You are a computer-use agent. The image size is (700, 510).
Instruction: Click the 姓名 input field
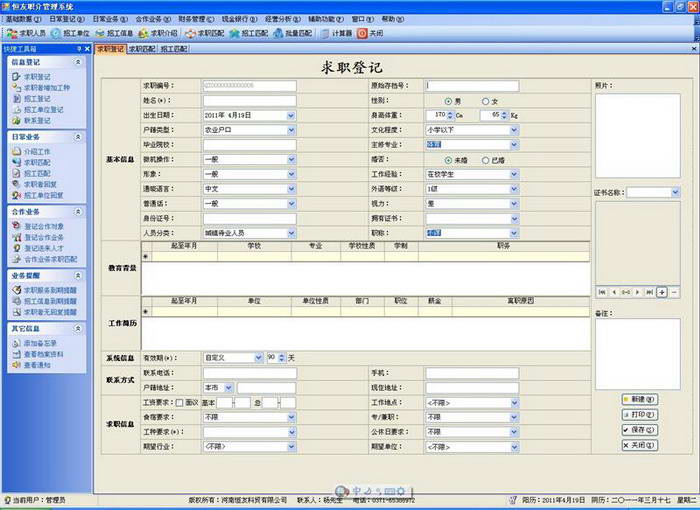[250, 101]
